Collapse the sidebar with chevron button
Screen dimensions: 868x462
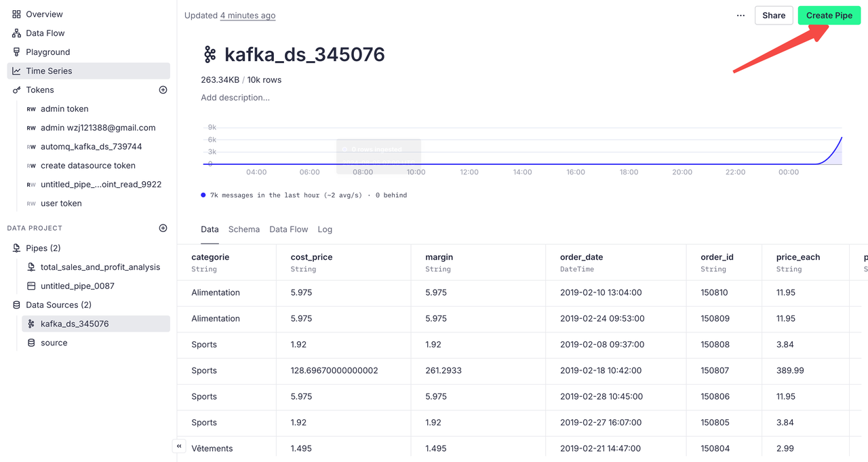[x=179, y=446]
